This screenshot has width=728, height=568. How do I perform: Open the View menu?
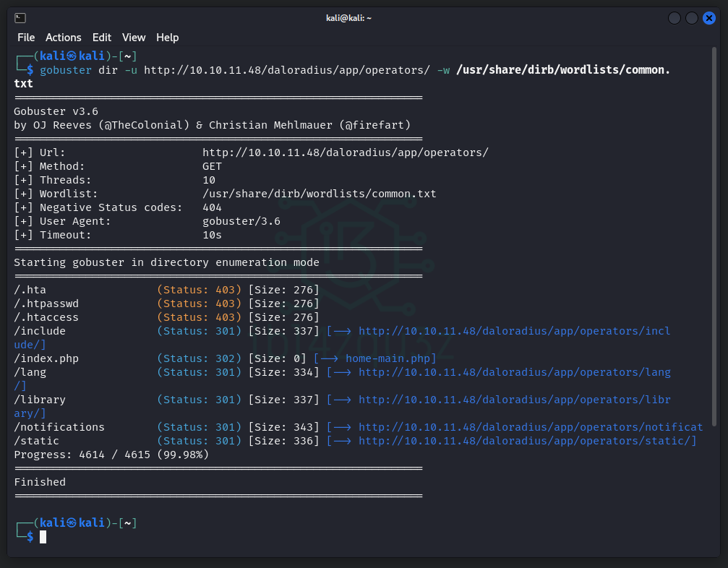coord(134,38)
